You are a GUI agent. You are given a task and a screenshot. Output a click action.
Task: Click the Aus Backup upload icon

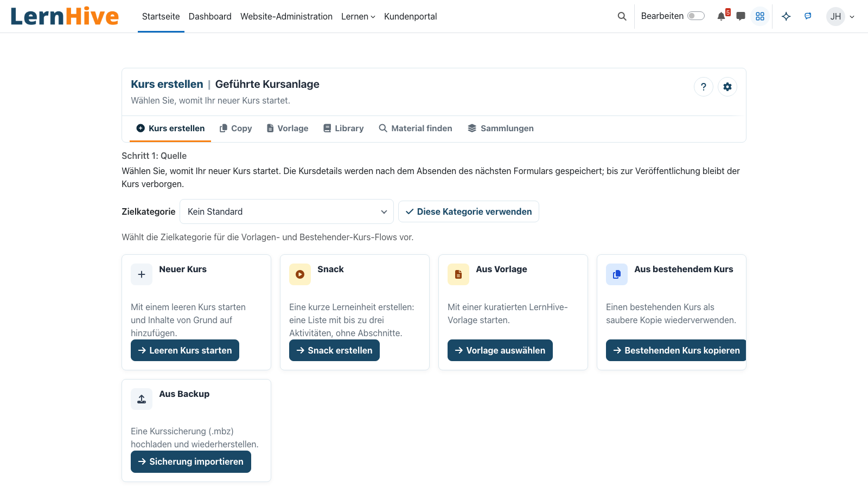142,399
